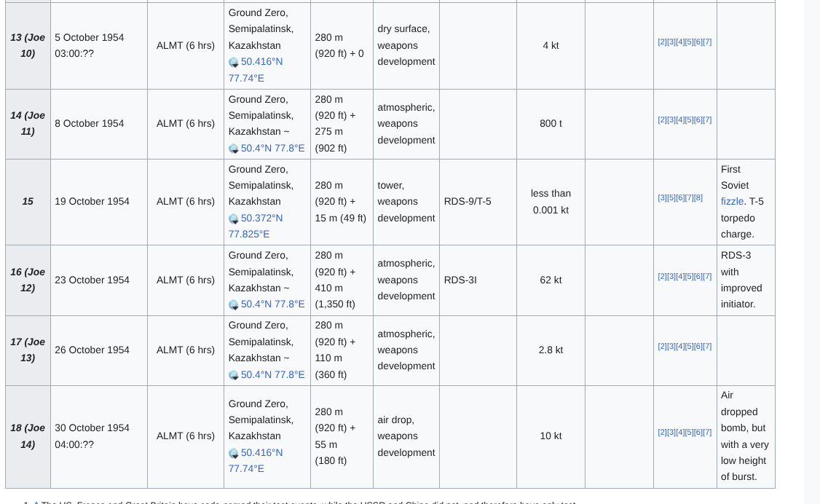
Task: Click the globe icon in the Joe 14 row
Action: [x=233, y=453]
